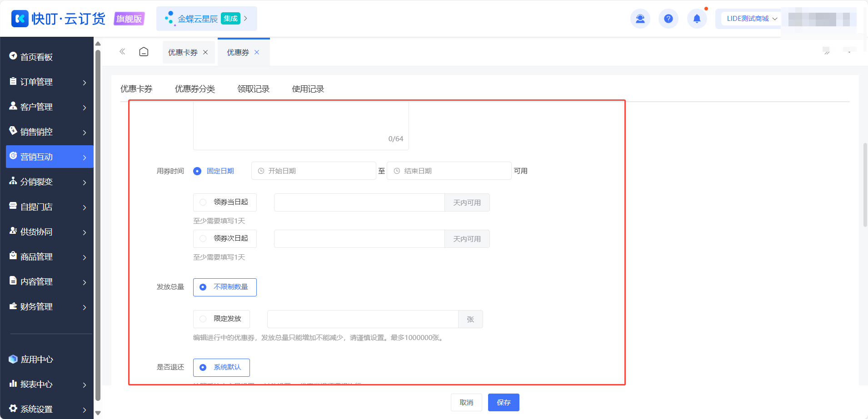The image size is (868, 419).
Task: Close the 优惠券 tab
Action: 257,52
